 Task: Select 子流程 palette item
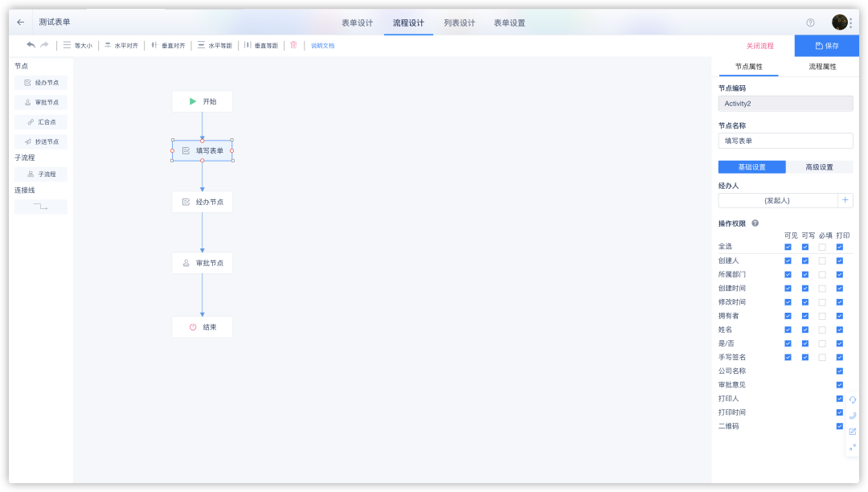41,174
